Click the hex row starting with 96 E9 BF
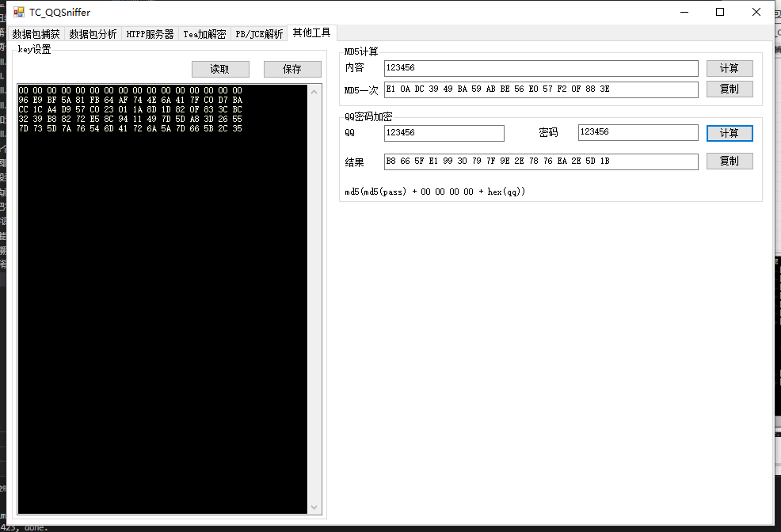The width and height of the screenshot is (781, 532). tap(131, 100)
